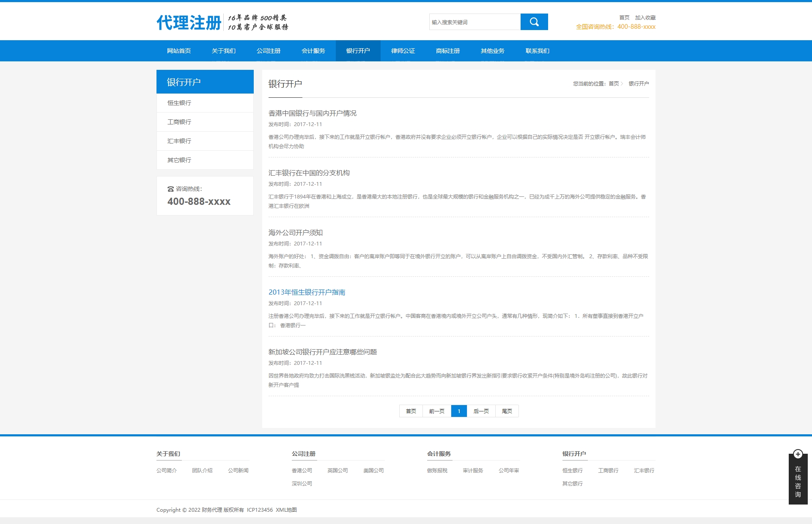Viewport: 812px width, 524px height.
Task: Click footer link 深圳公司
Action: click(302, 484)
